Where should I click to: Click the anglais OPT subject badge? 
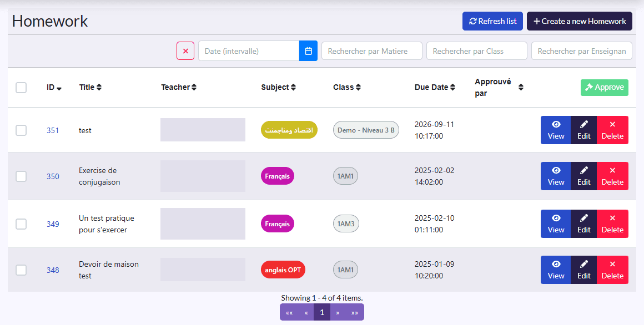pos(283,270)
